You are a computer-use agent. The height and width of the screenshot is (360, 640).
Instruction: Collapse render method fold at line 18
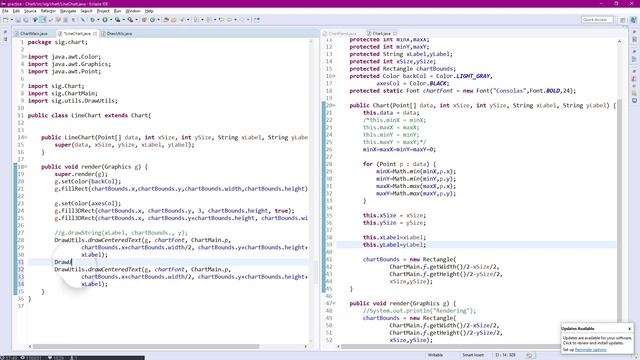point(25,167)
